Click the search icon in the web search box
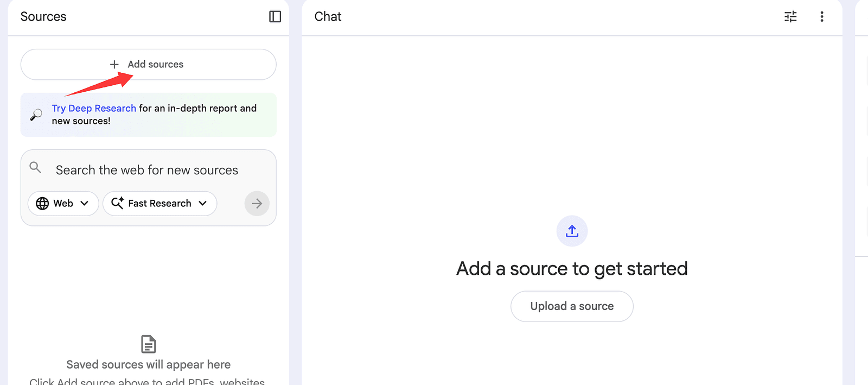The height and width of the screenshot is (385, 868). (35, 168)
